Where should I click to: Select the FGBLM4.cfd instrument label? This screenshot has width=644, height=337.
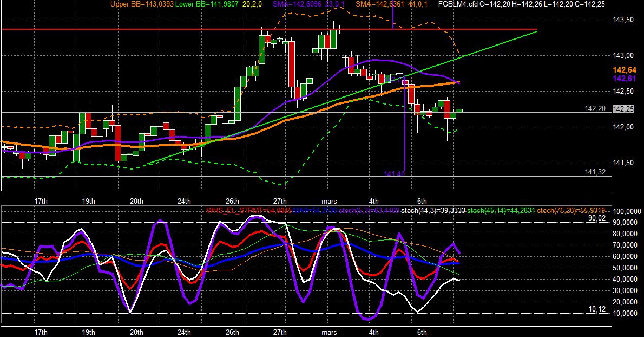tap(457, 4)
